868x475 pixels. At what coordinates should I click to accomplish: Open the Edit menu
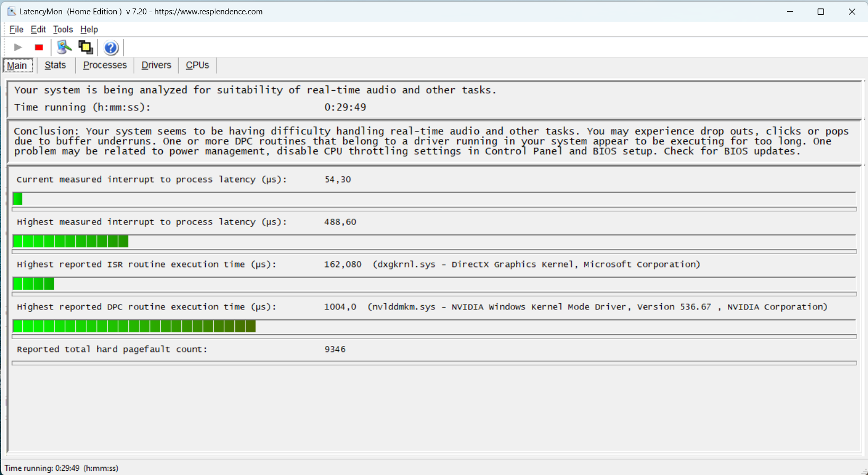coord(38,29)
